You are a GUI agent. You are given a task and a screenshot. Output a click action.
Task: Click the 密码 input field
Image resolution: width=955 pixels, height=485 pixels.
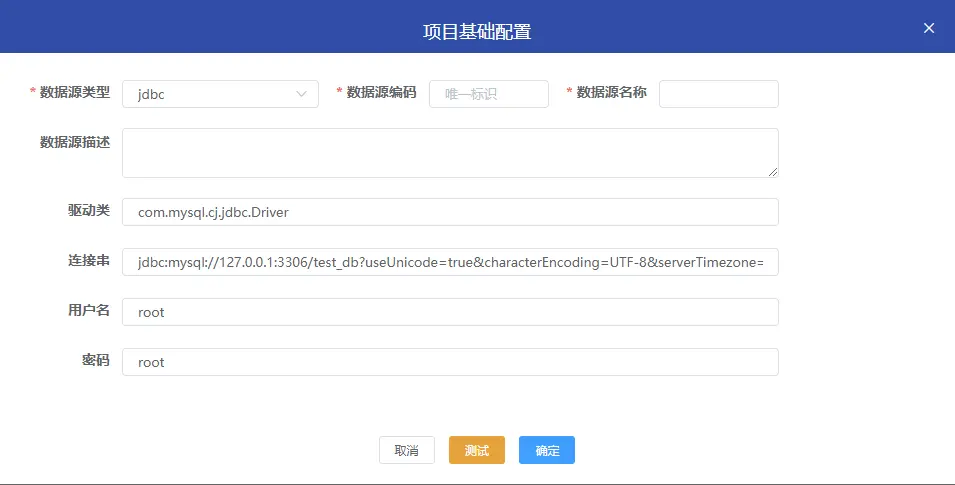click(x=449, y=362)
